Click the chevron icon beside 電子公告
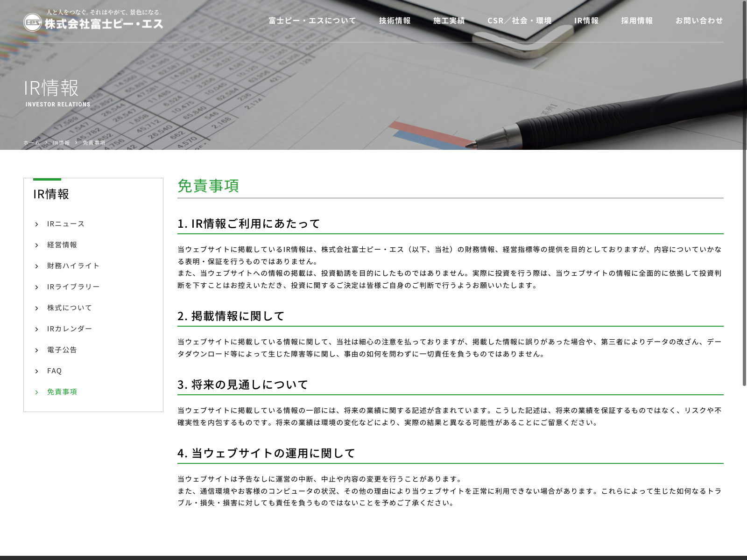 pos(37,350)
